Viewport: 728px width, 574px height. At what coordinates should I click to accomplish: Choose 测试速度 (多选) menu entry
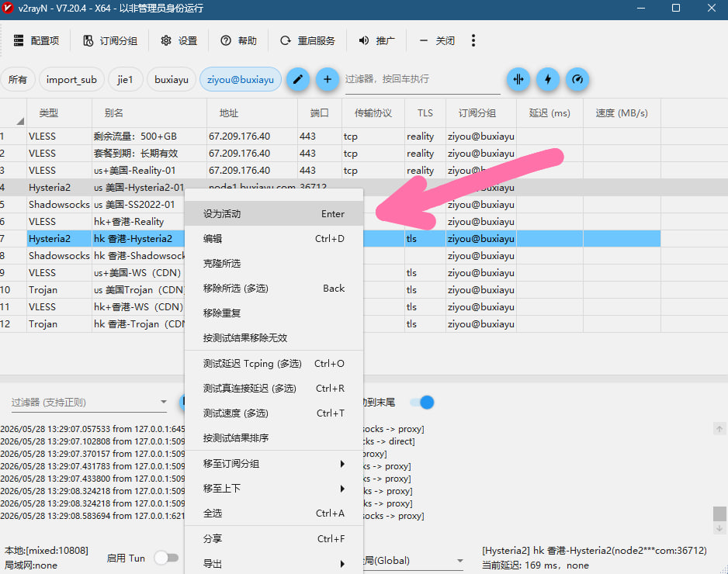(x=274, y=413)
